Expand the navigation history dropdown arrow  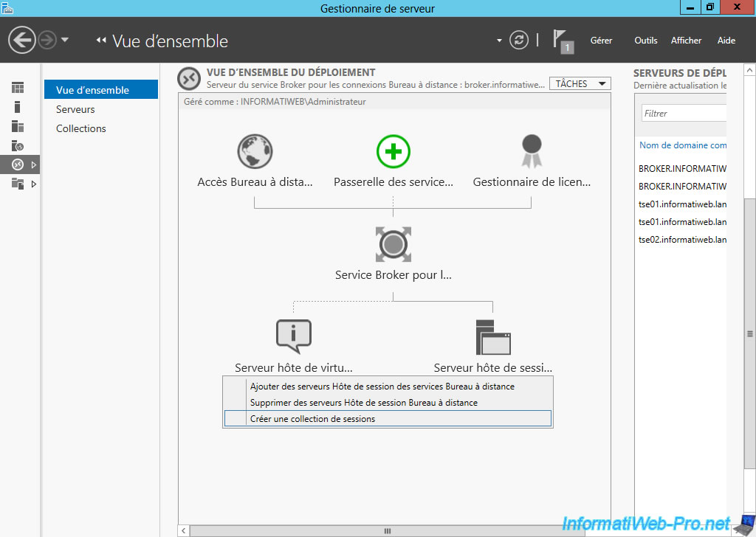tap(65, 40)
